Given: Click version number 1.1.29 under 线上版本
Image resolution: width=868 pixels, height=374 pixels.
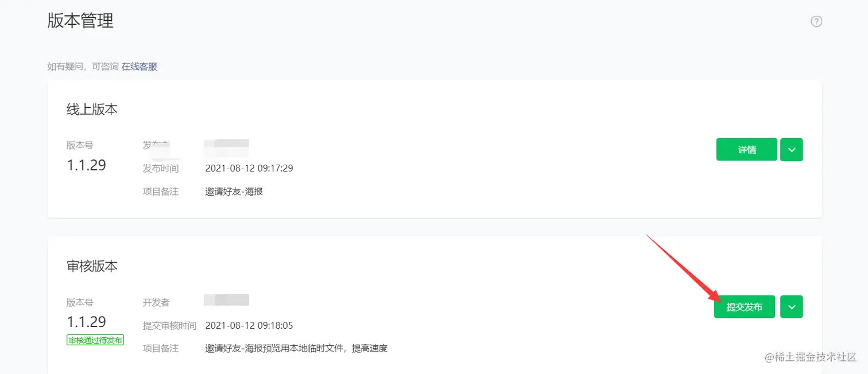Looking at the screenshot, I should [x=86, y=165].
